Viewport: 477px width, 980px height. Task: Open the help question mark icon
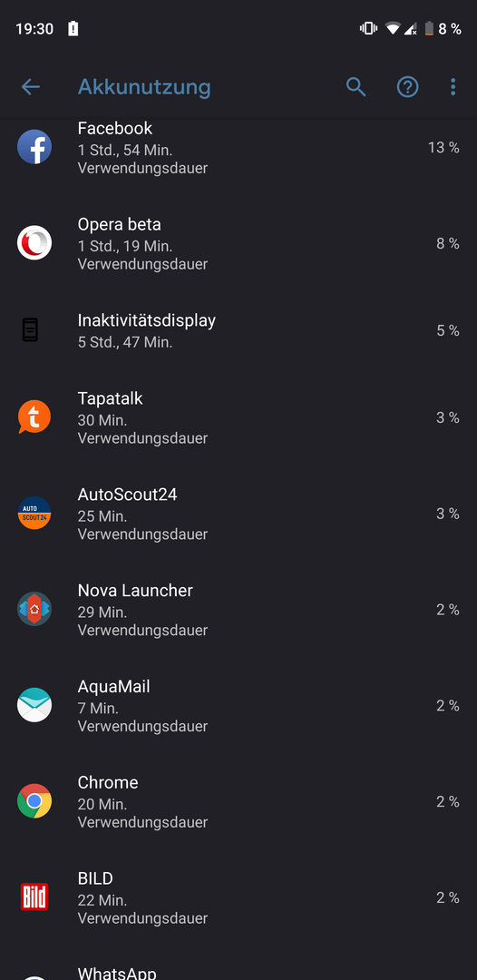click(x=408, y=87)
